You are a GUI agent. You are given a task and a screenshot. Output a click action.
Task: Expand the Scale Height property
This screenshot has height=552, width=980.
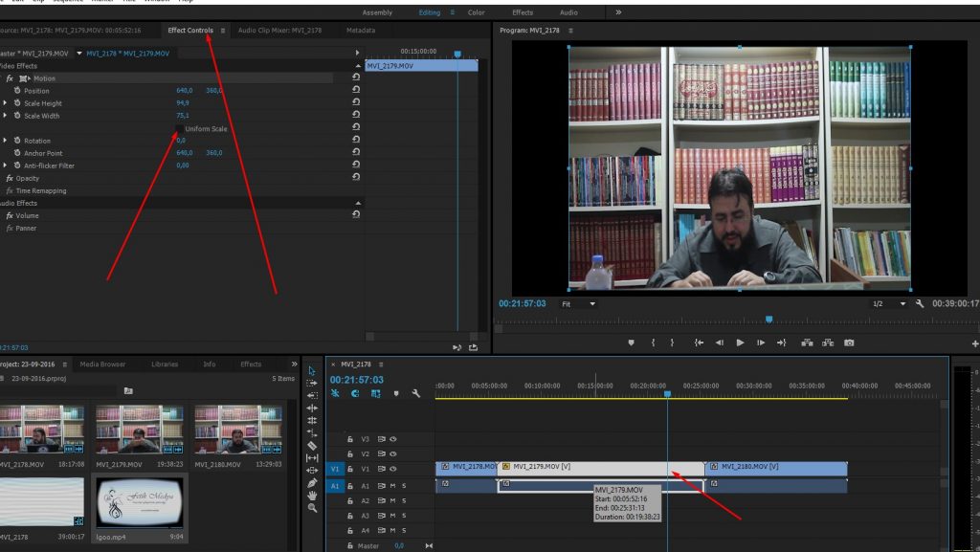pos(5,103)
